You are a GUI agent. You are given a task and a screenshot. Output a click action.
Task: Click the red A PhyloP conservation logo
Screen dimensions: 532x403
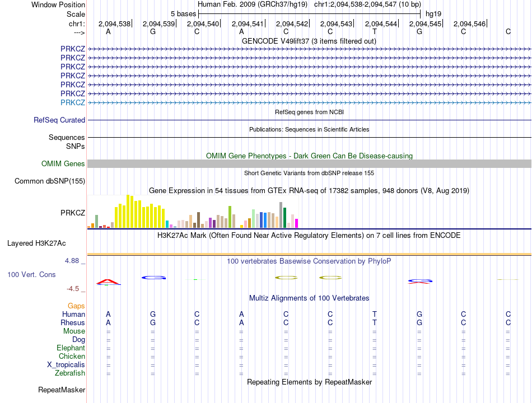tap(108, 282)
